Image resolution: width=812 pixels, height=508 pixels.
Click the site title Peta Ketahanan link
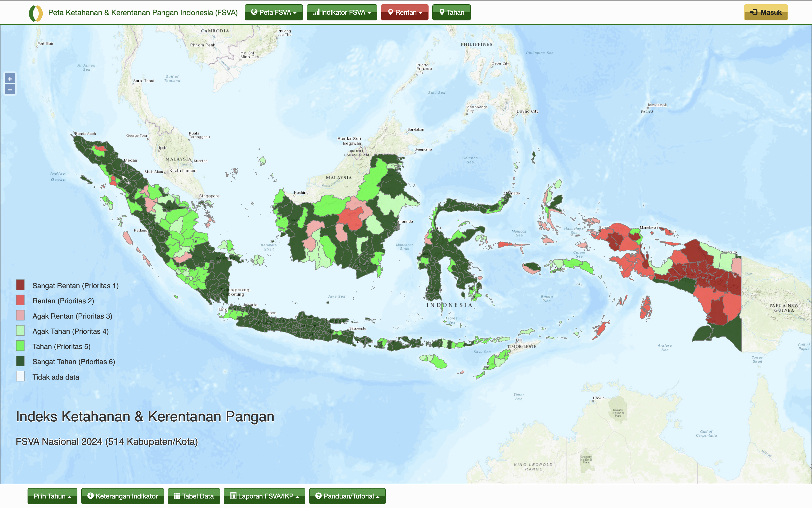pyautogui.click(x=143, y=13)
